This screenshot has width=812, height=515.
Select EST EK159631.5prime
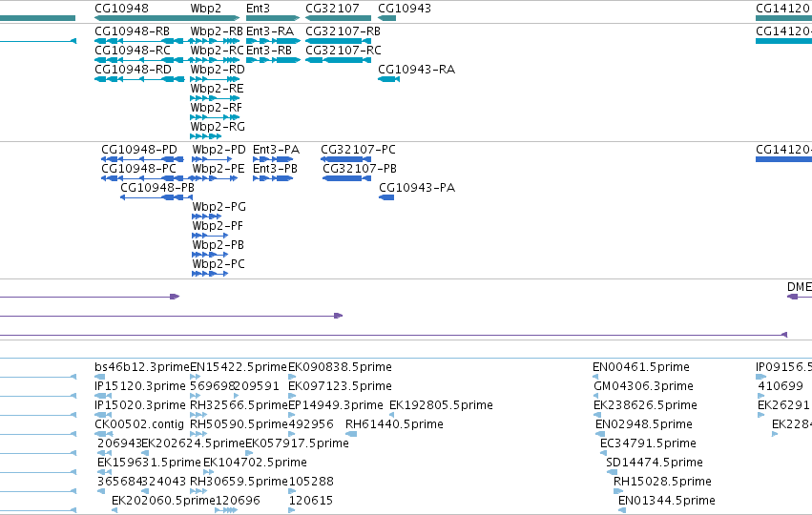tap(104, 472)
